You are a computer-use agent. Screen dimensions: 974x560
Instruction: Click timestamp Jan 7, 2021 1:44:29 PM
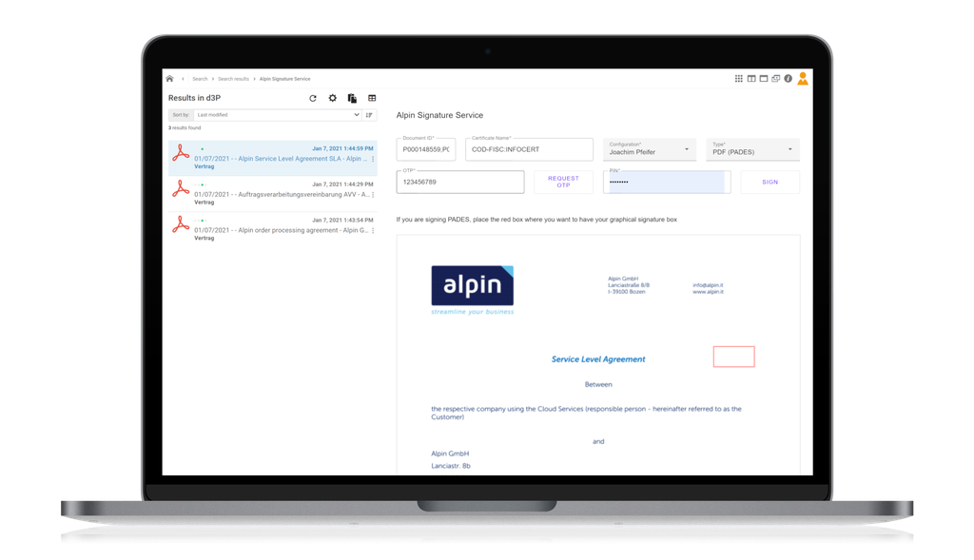tap(342, 184)
